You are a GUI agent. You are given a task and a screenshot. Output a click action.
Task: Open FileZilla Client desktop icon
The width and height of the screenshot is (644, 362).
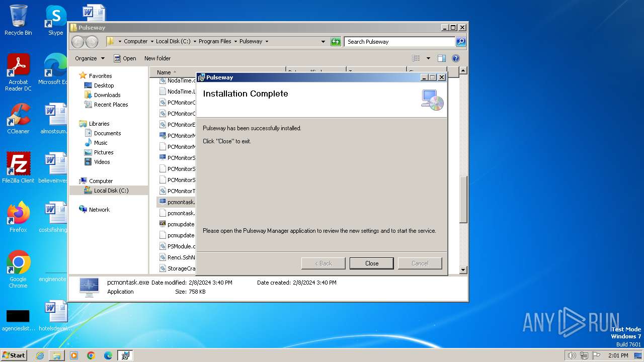(x=18, y=167)
